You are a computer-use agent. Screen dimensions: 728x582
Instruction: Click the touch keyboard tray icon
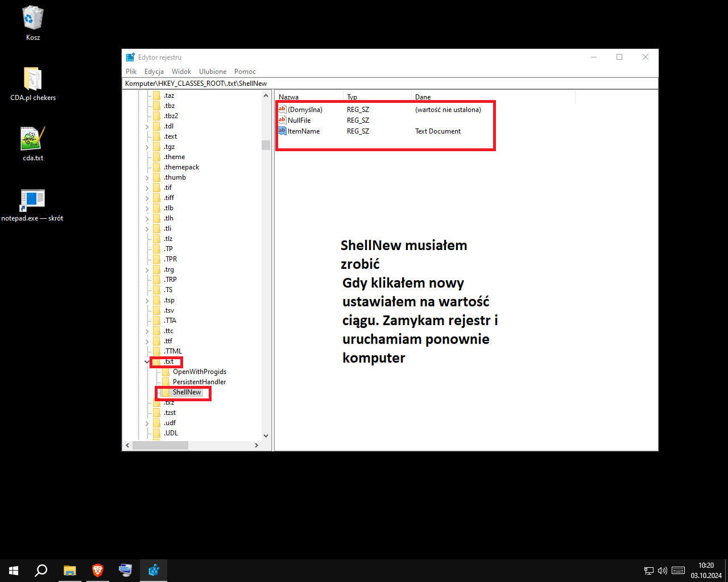click(x=678, y=571)
